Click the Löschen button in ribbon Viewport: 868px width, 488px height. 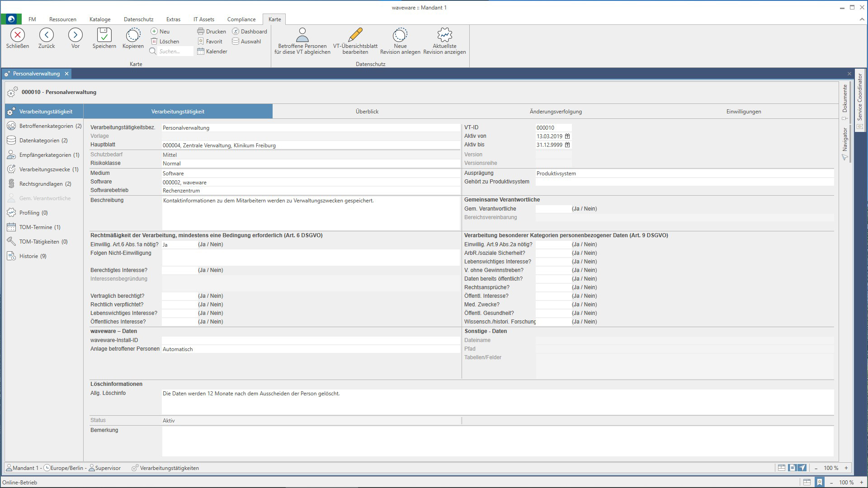point(165,42)
